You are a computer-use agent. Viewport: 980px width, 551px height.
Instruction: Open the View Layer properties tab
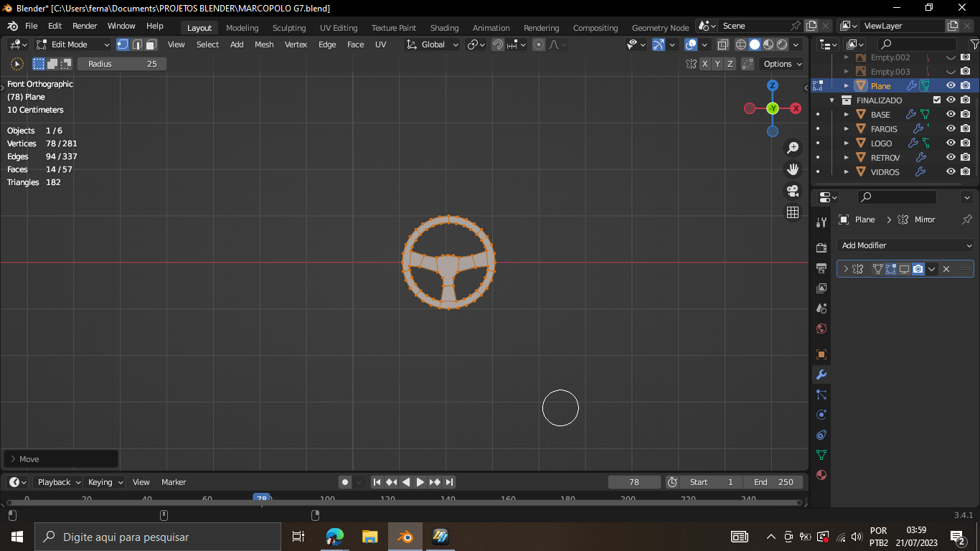[821, 288]
